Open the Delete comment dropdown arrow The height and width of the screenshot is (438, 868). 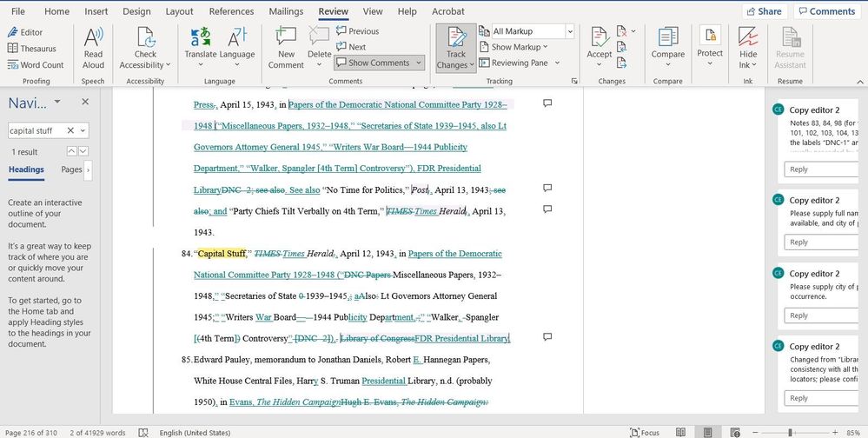(320, 65)
